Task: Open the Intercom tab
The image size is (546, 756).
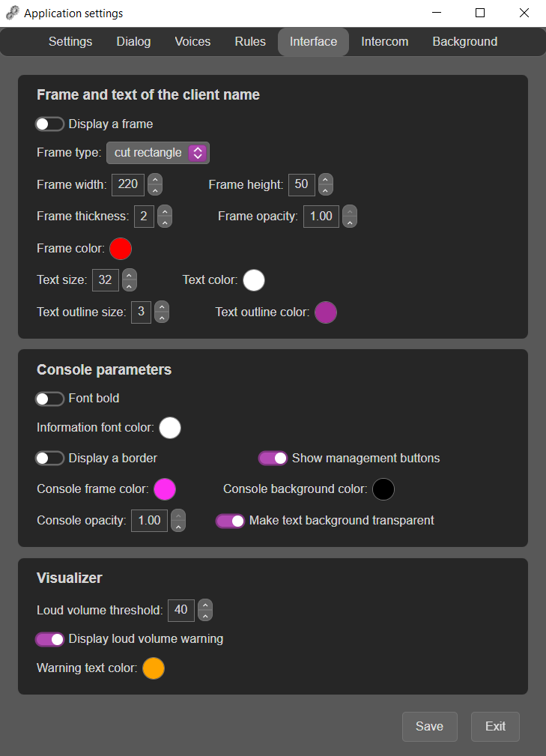Action: [x=384, y=42]
